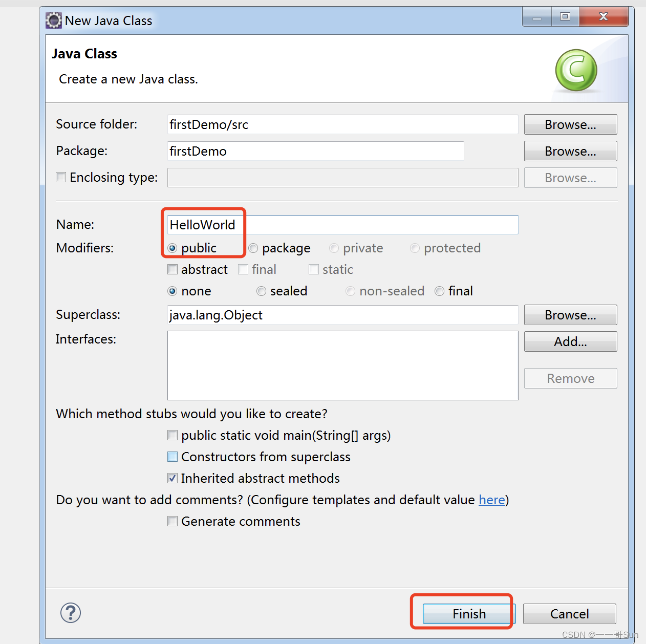Click the Eclipse icon in title bar
Viewport: 646px width, 644px height.
coord(54,20)
